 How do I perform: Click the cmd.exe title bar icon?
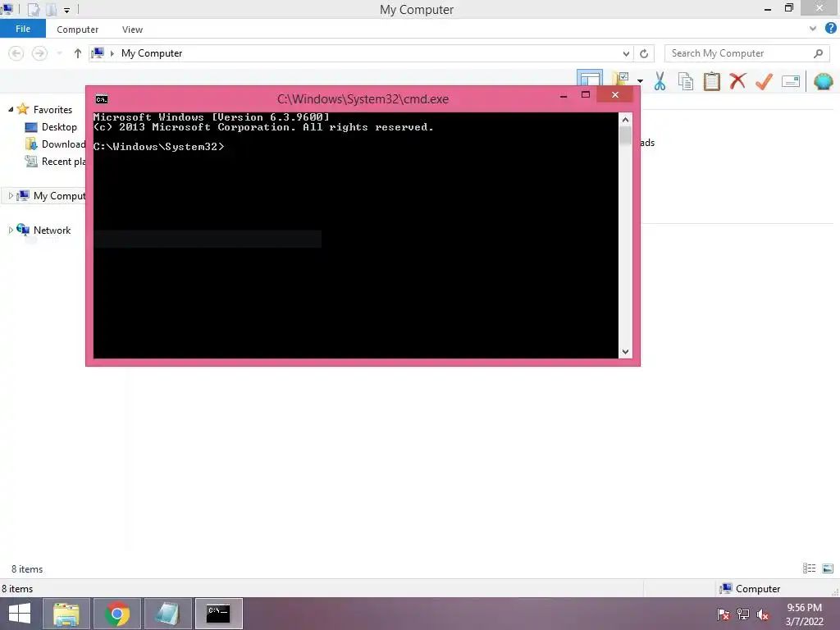(101, 99)
